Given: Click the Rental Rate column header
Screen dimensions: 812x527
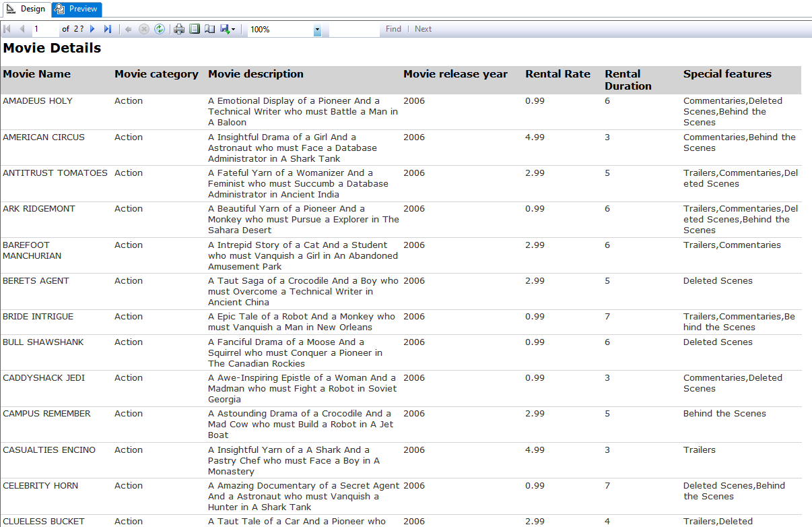Looking at the screenshot, I should [x=557, y=74].
